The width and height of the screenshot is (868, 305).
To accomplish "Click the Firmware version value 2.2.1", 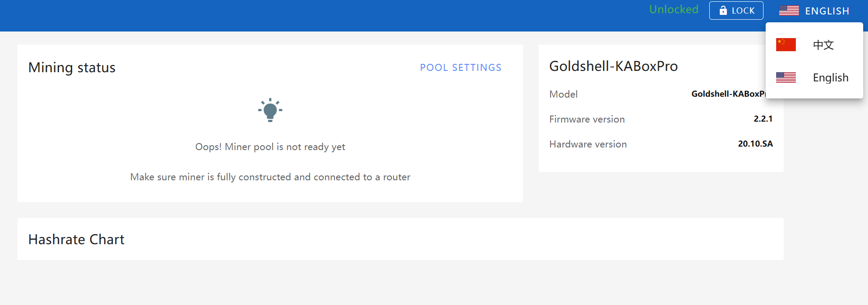I will 763,119.
